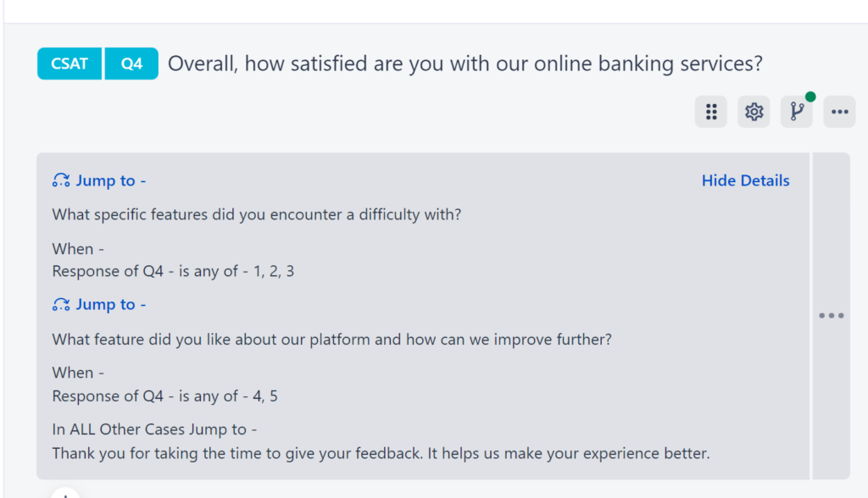868x498 pixels.
Task: Click the second Jump to loop icon
Action: coord(59,303)
